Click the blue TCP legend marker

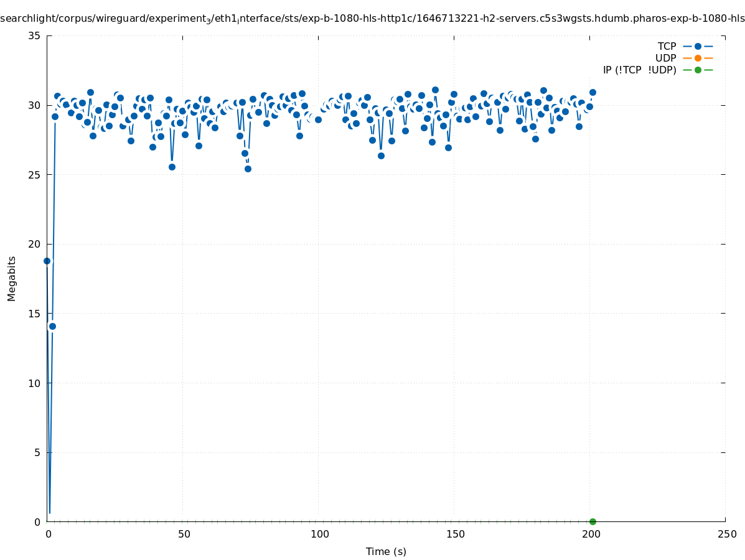pos(698,46)
